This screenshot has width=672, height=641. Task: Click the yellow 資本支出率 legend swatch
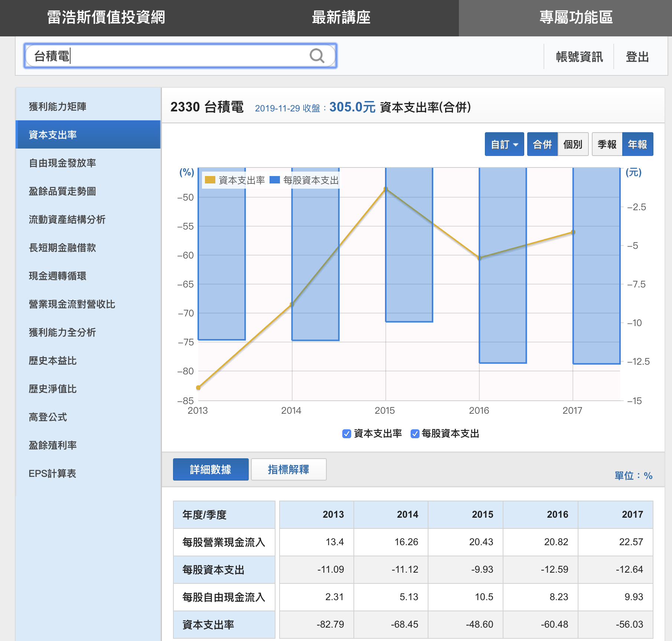210,180
